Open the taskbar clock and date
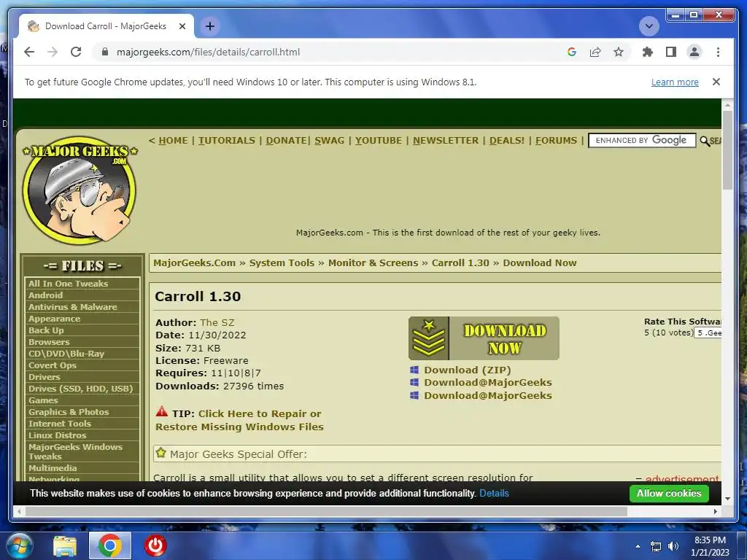The width and height of the screenshot is (747, 560). (x=710, y=546)
